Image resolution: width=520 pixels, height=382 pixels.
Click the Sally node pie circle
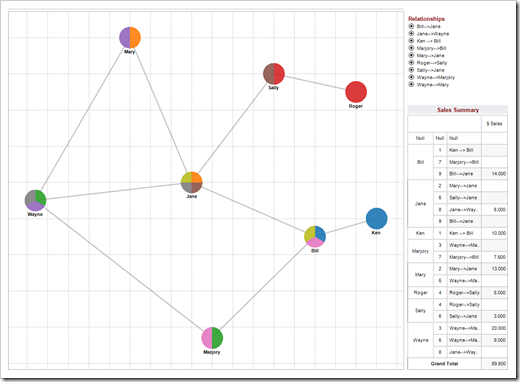pos(274,74)
